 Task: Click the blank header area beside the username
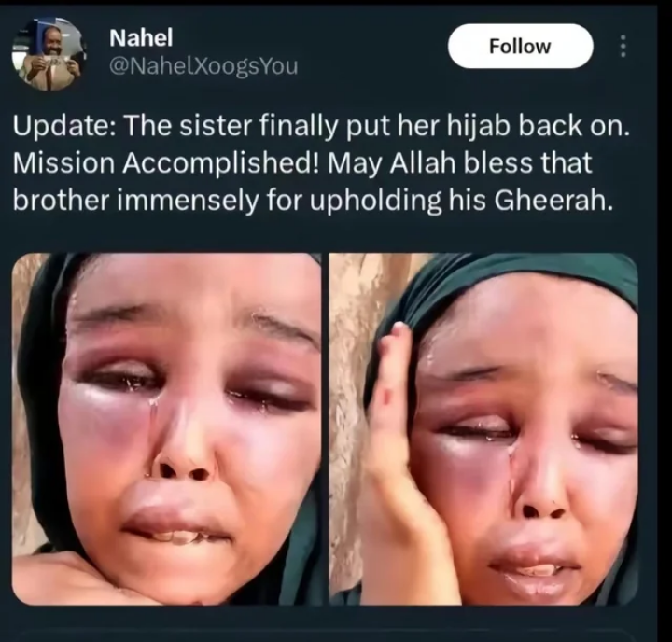click(372, 48)
